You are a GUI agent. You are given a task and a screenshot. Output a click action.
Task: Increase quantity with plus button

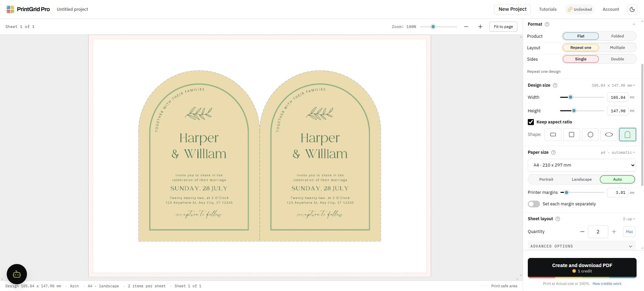coord(614,232)
